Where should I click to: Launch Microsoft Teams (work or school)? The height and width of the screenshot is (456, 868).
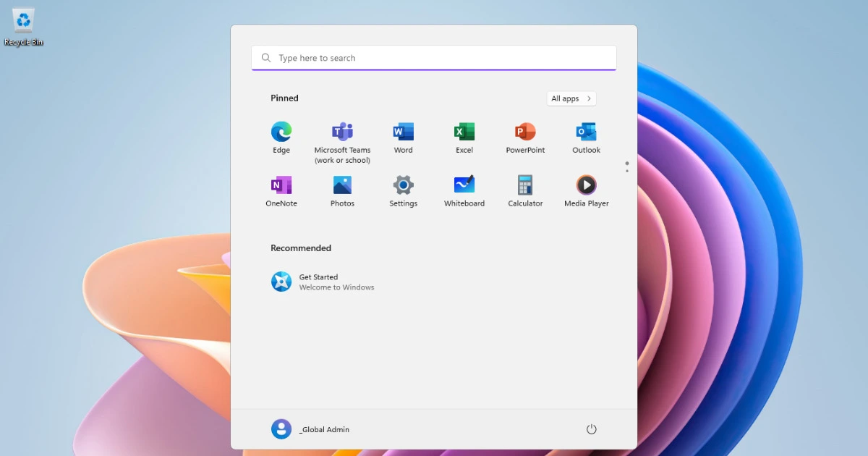342,143
